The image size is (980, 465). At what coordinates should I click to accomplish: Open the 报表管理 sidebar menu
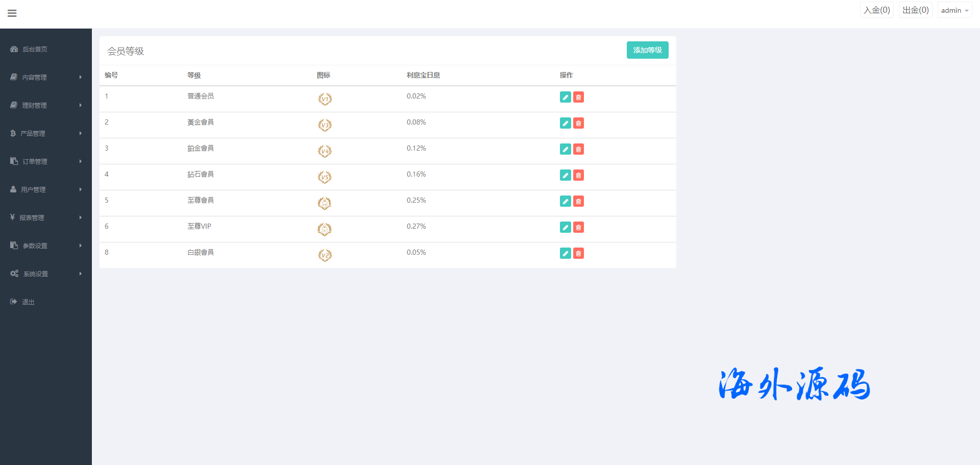pos(45,218)
